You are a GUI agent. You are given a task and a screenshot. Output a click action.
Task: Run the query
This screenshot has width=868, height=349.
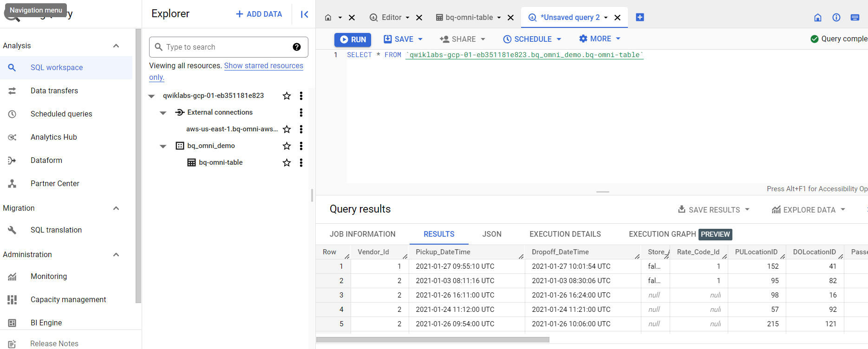(x=353, y=39)
